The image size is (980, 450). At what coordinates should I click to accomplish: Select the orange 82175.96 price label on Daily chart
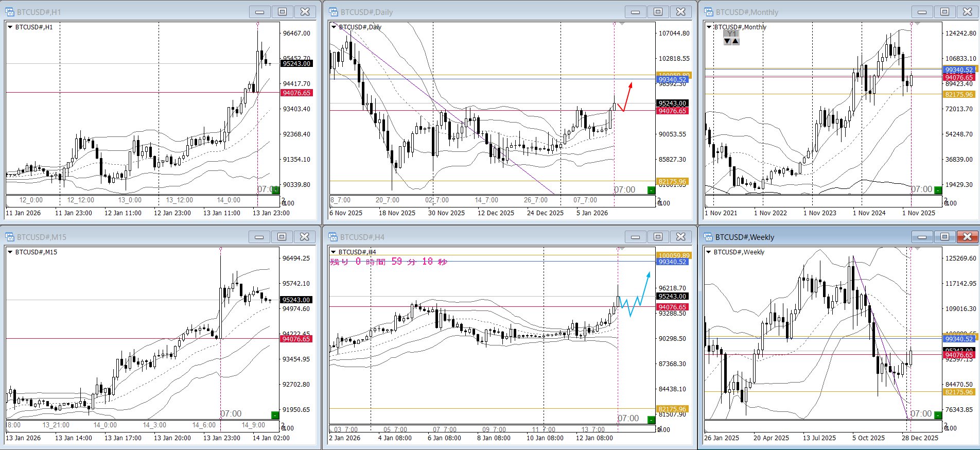[x=673, y=182]
